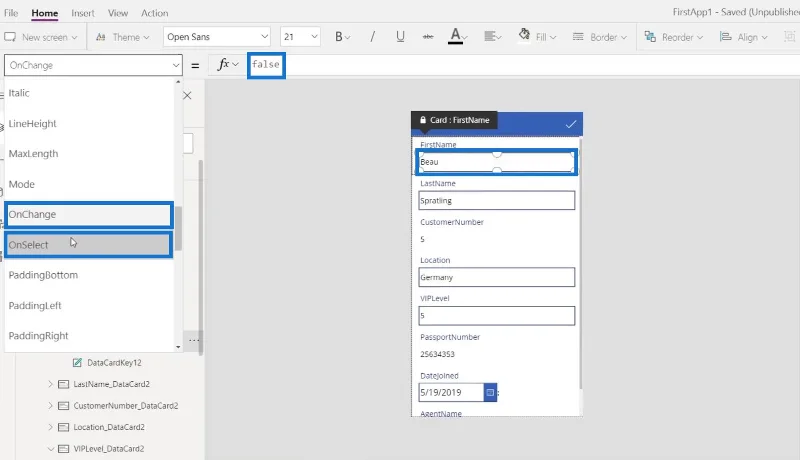Select DataCardKey12 in the tree view
The height and width of the screenshot is (460, 800).
(x=114, y=363)
